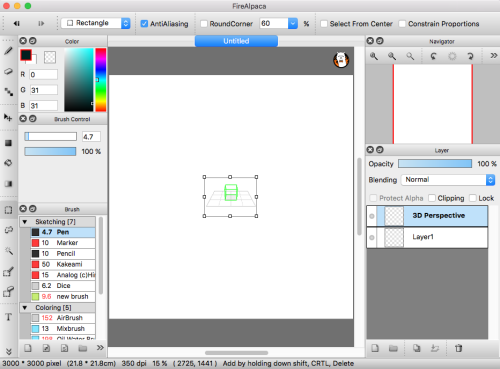The height and width of the screenshot is (369, 500).
Task: Select the Select Eraser tool
Action: (x=8, y=292)
